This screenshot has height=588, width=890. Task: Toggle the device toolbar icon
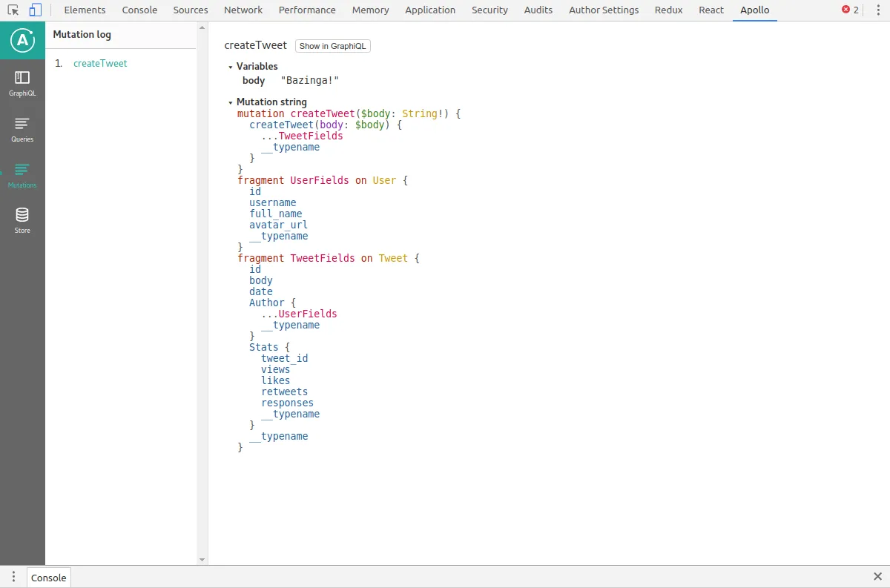click(x=36, y=10)
